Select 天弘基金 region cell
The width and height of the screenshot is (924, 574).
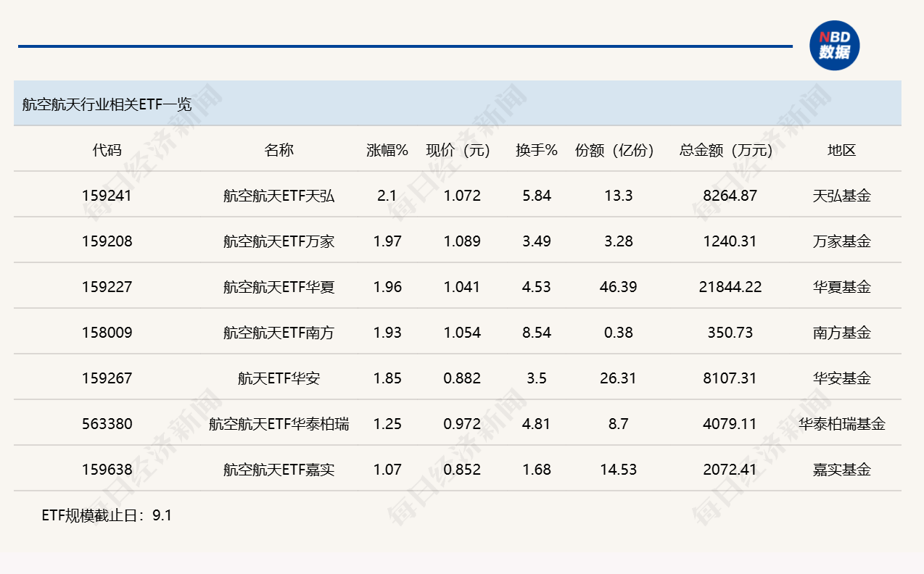pos(842,196)
